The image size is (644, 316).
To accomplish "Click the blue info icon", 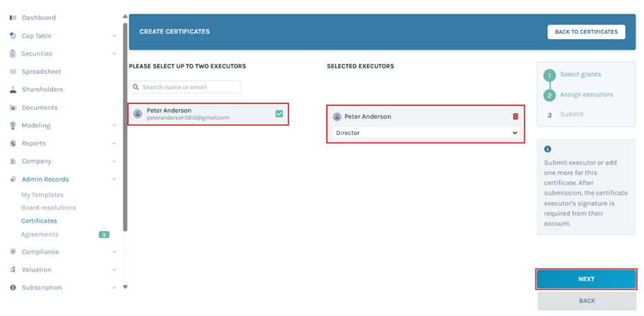I will (547, 149).
